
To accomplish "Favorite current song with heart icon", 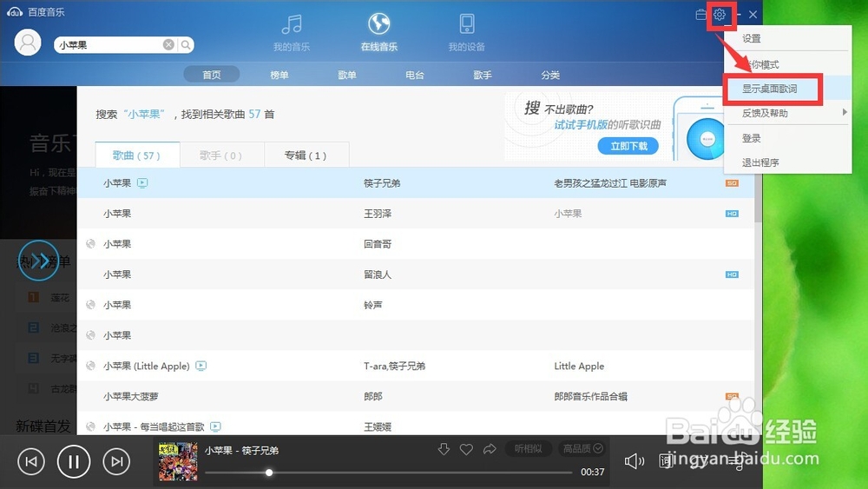I will point(467,449).
